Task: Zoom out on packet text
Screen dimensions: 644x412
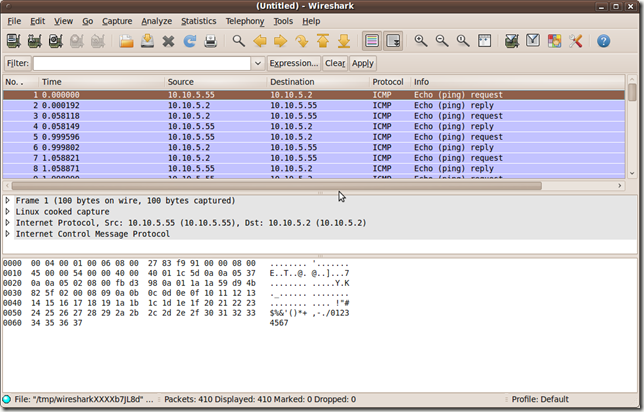Action: point(442,41)
